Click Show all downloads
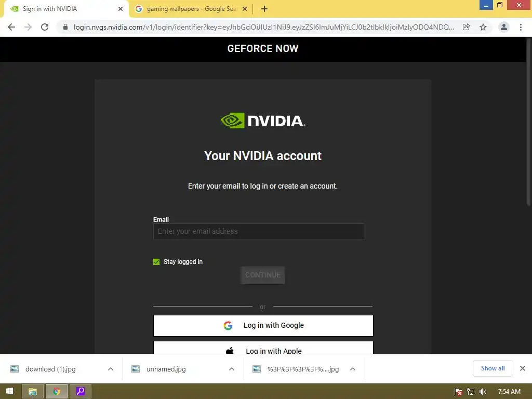532x399 pixels. click(x=493, y=368)
